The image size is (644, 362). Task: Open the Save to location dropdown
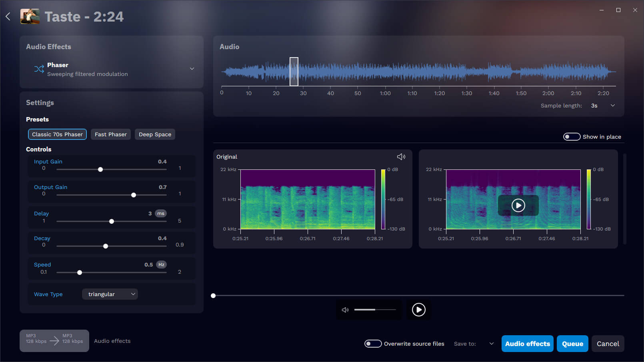pos(492,344)
